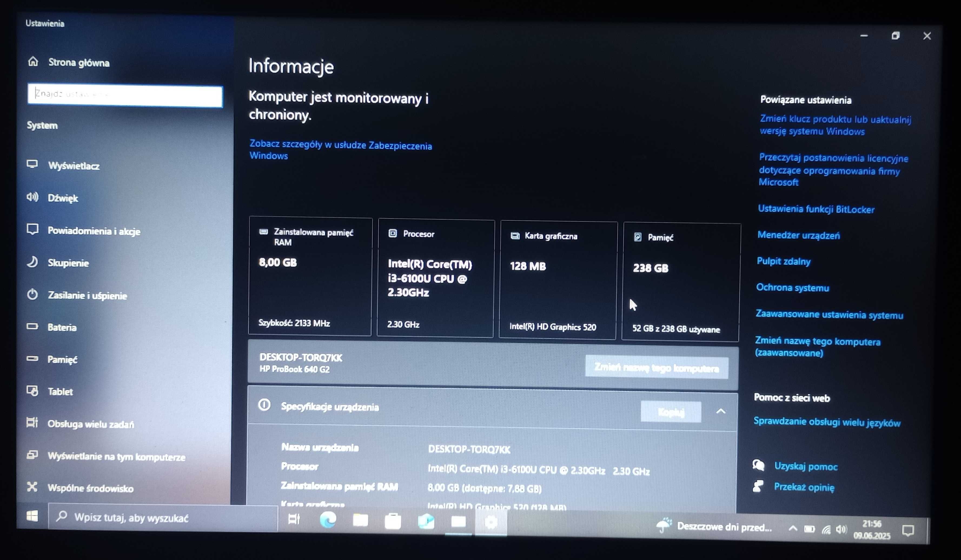Screen dimensions: 961x560
Task: Click Uzyskaj pomoc link
Action: 806,466
